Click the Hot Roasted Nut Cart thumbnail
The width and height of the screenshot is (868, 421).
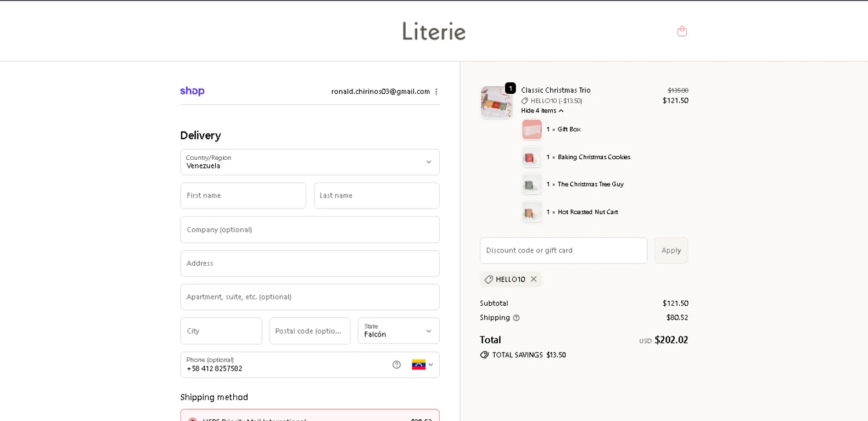pos(532,212)
